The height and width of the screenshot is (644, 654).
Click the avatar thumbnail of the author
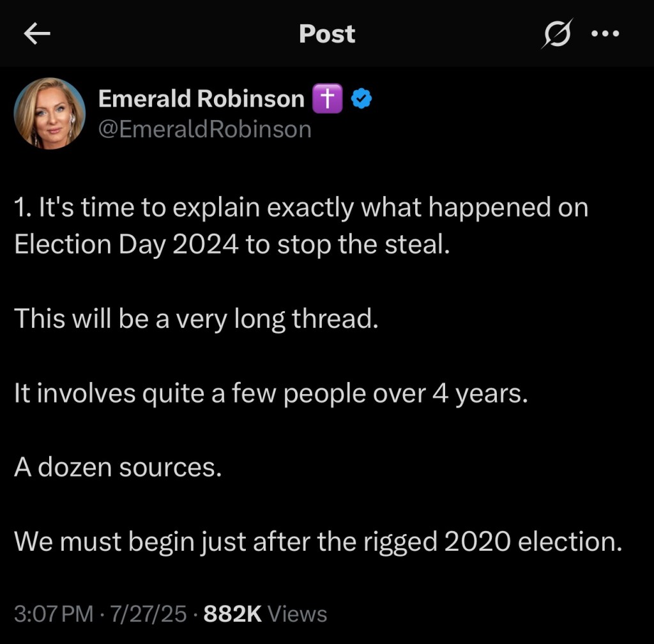tap(50, 113)
